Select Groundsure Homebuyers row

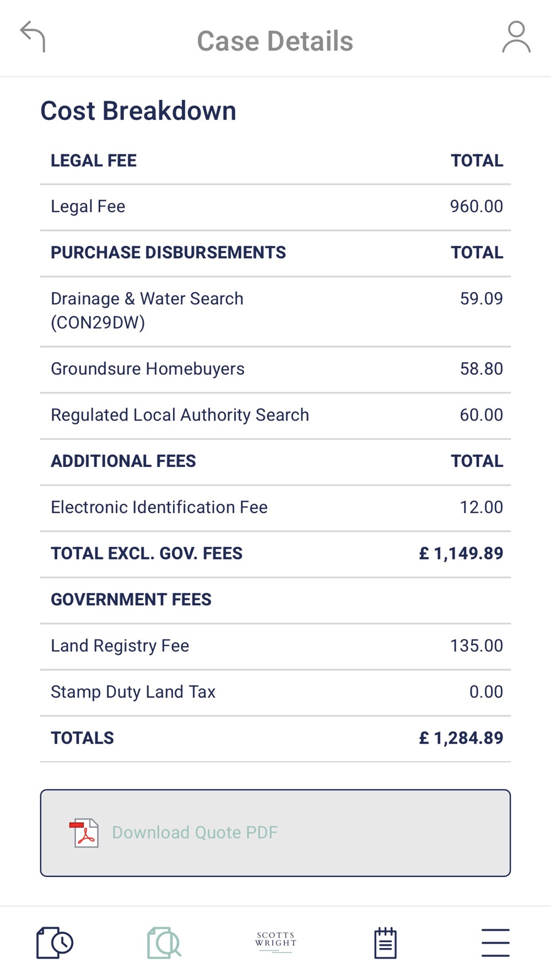click(275, 370)
